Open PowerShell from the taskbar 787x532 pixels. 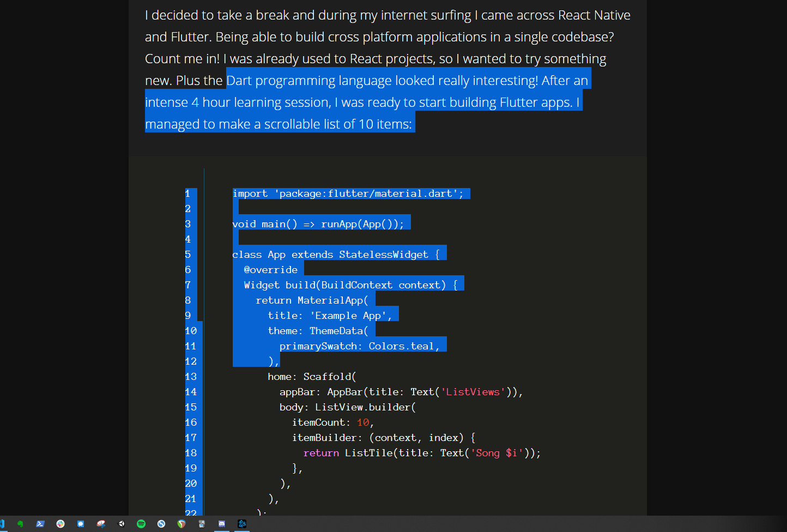40,524
